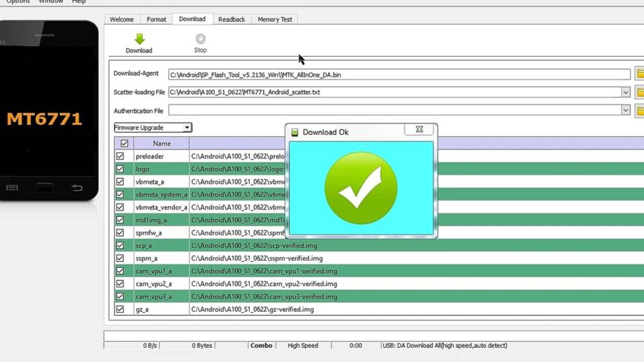
Task: Select the sspm_a row name
Action: [x=147, y=258]
